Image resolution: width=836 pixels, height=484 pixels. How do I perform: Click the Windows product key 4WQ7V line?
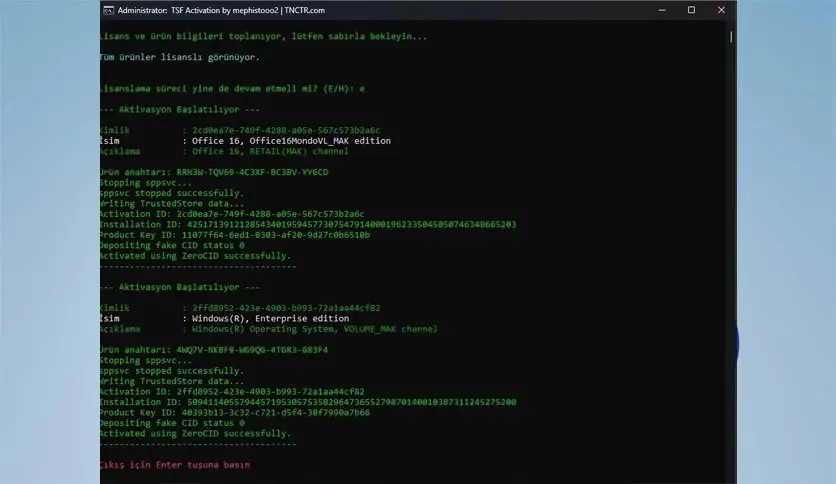point(214,350)
